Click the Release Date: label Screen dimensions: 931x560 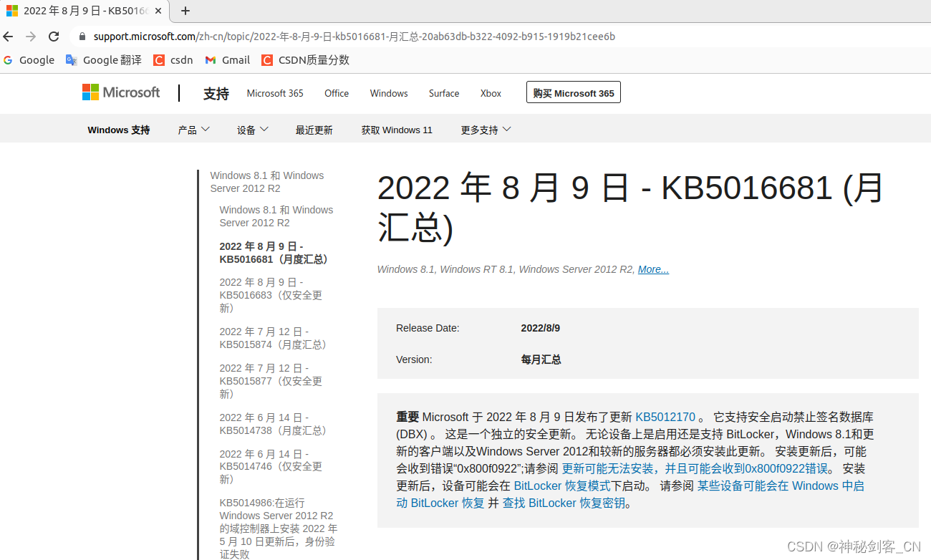(428, 328)
